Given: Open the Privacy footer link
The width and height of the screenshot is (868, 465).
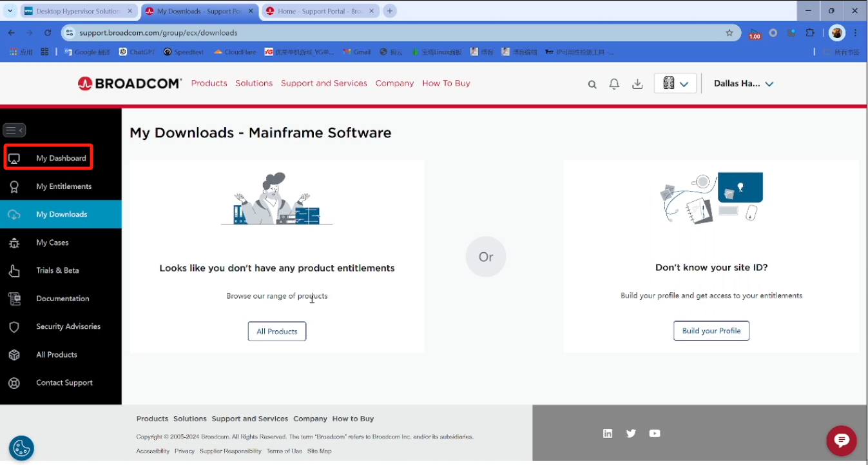Looking at the screenshot, I should pos(184,451).
